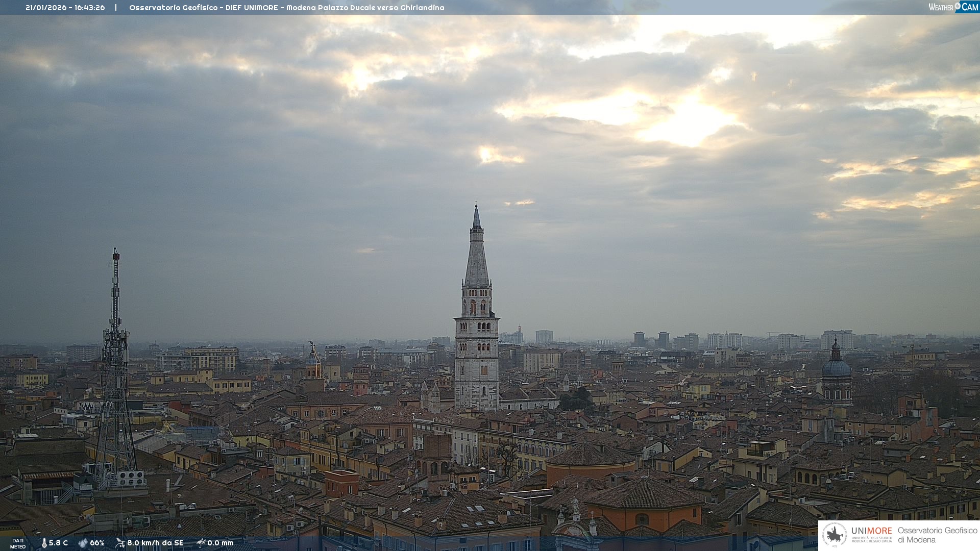Click the Osservatorio Geofisico DIEF UNIMORE title text
980x551 pixels.
click(x=286, y=8)
